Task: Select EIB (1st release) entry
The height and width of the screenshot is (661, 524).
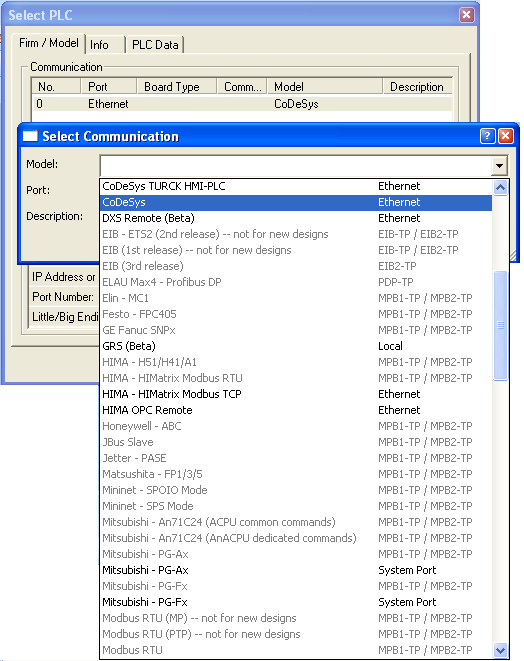Action: pyautogui.click(x=296, y=250)
